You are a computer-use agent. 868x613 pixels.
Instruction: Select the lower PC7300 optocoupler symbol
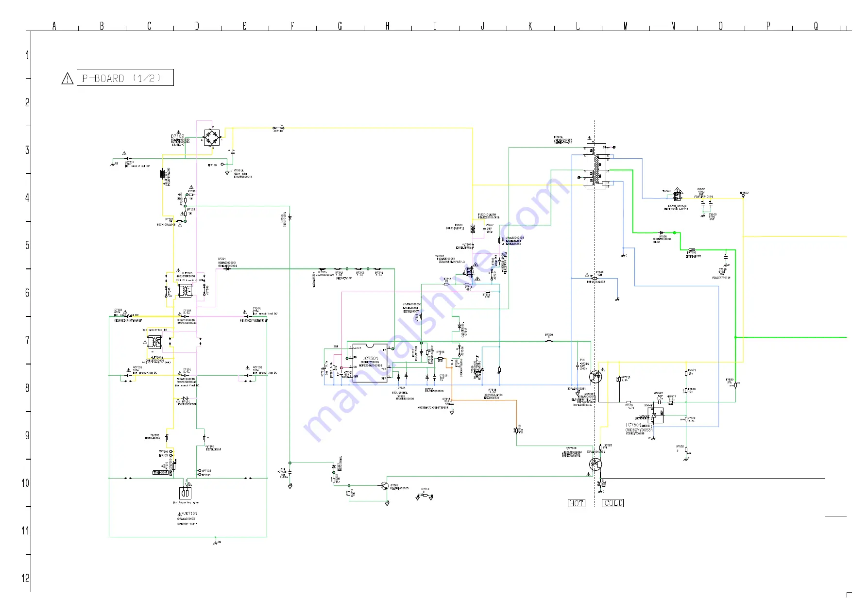(x=596, y=464)
